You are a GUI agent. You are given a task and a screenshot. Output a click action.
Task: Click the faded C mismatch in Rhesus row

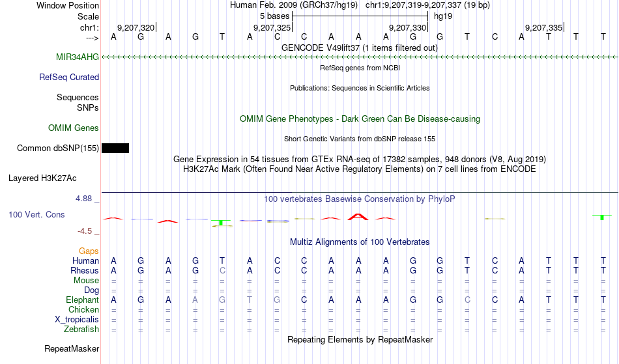pos(222,270)
